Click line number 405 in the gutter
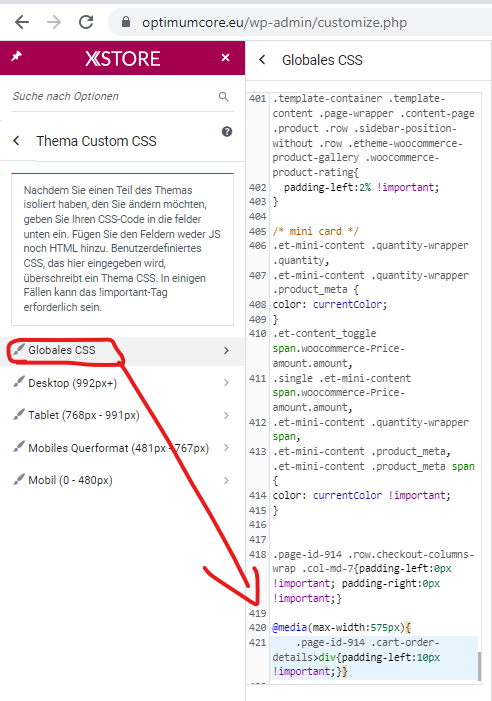Screen dimensions: 492x701 click(x=258, y=232)
